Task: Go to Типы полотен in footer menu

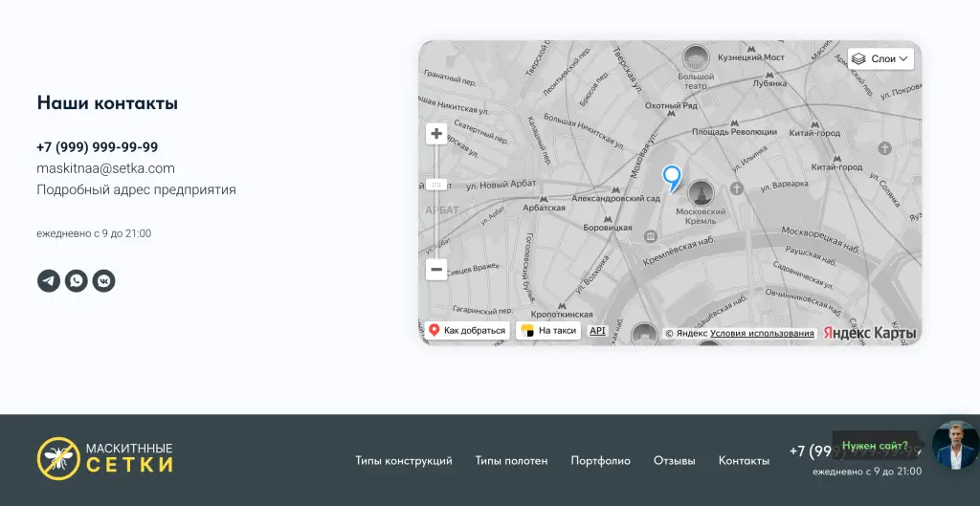Action: click(511, 461)
